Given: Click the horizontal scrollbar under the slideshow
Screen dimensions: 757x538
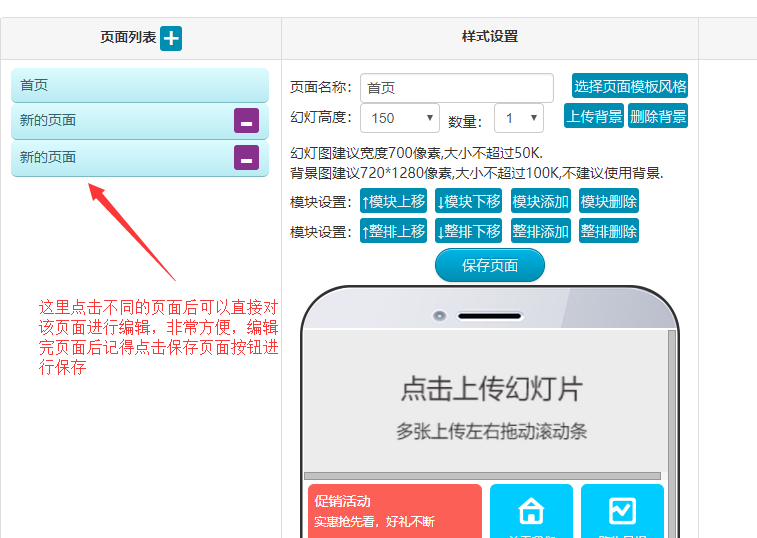Looking at the screenshot, I should (482, 476).
